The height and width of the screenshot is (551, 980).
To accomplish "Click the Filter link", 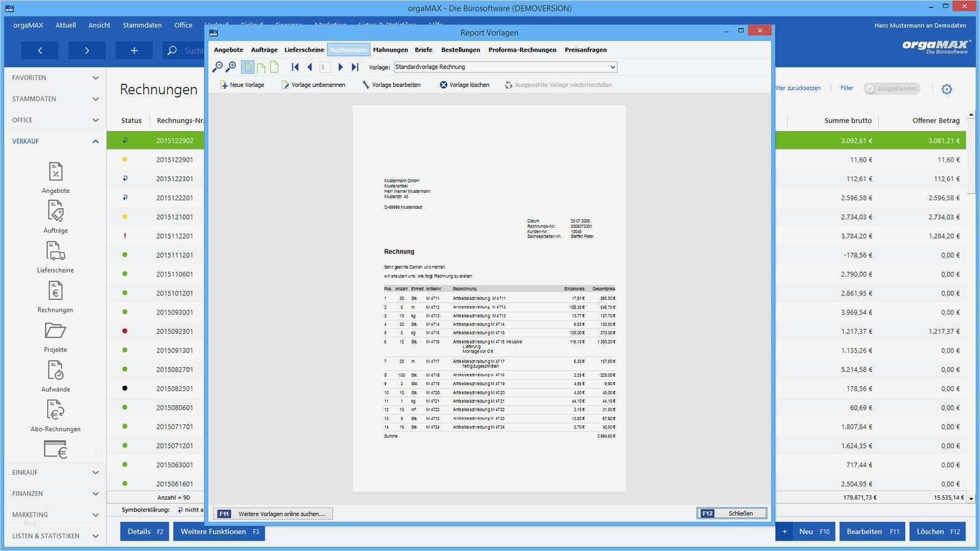I will (846, 88).
